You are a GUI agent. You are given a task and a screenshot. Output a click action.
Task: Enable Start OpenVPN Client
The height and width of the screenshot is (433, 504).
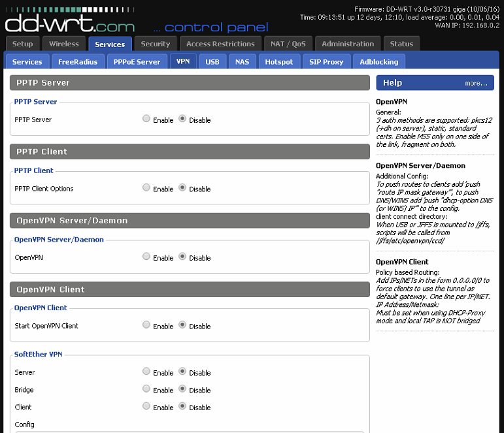pyautogui.click(x=146, y=325)
